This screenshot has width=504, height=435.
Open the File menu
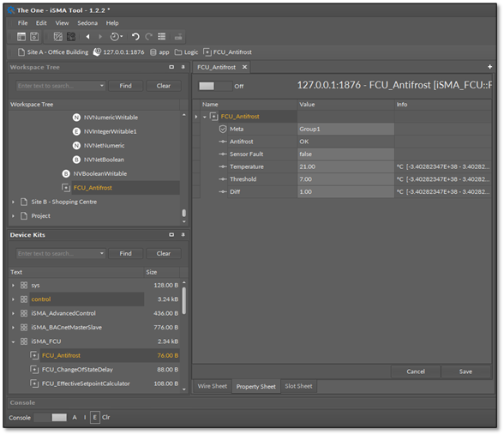[22, 23]
